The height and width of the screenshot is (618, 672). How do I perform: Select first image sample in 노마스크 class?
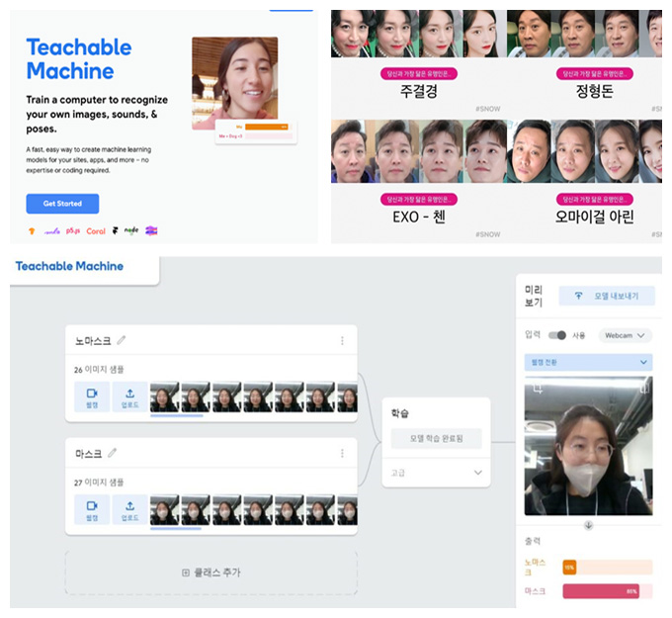coord(165,397)
